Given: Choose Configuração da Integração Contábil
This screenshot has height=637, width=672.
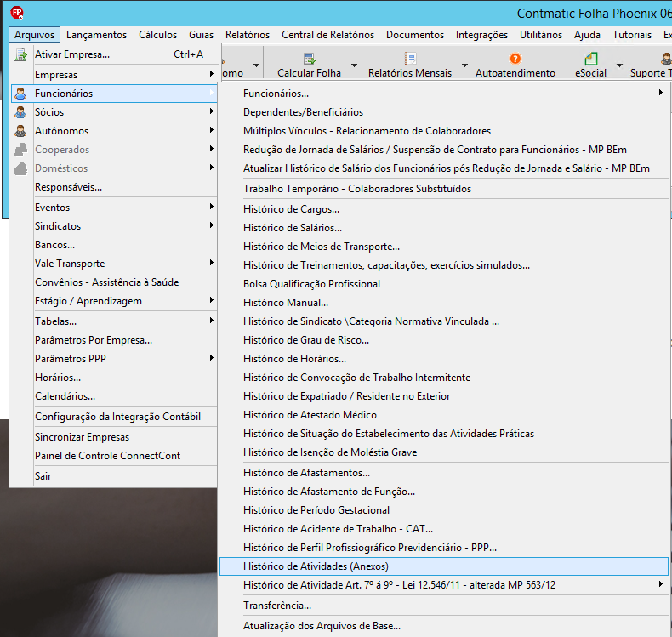Looking at the screenshot, I should [x=114, y=417].
